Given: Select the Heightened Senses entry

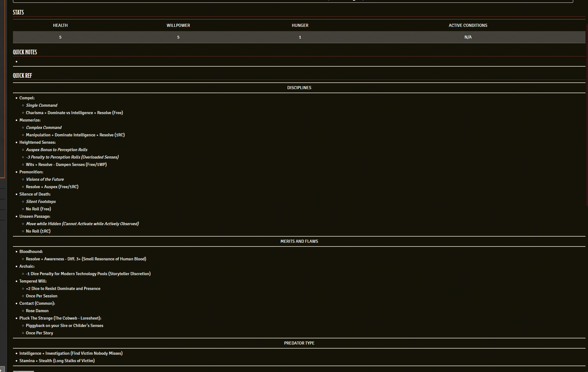Looking at the screenshot, I should click(x=37, y=143).
